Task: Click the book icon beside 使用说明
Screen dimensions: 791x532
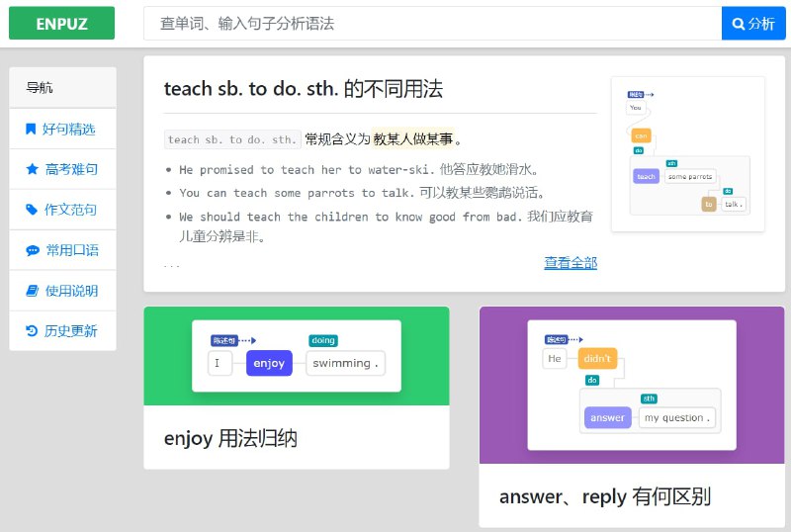Action: [32, 291]
